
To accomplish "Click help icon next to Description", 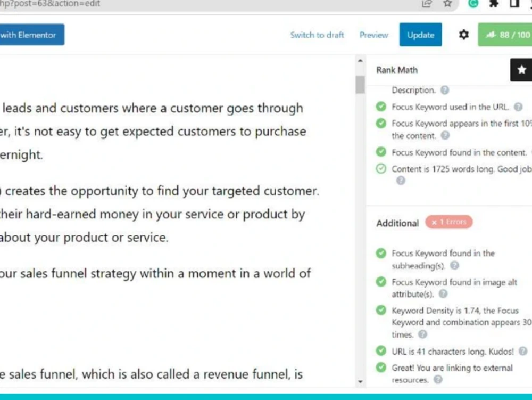I will click(x=444, y=90).
